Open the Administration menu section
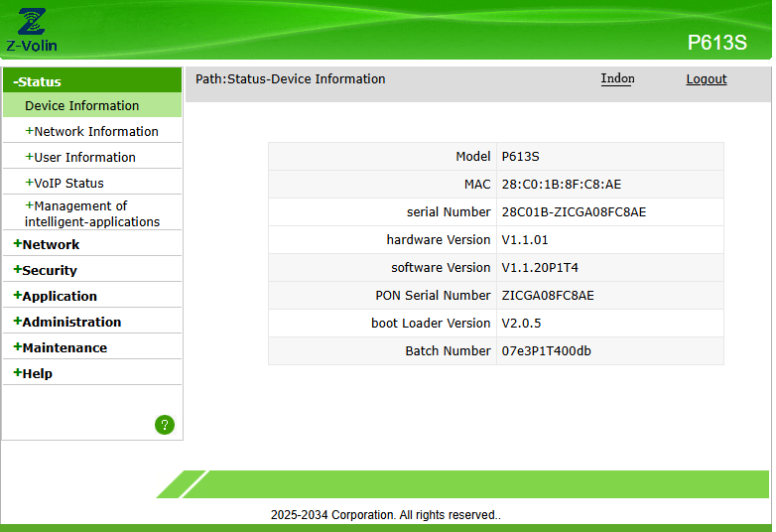Image resolution: width=776 pixels, height=532 pixels. pyautogui.click(x=66, y=322)
